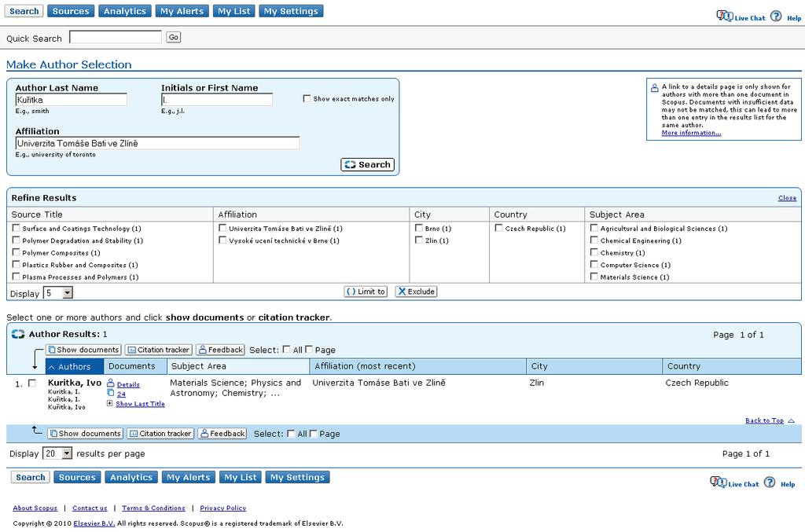Open top My Alerts tab
The image size is (805, 532).
[182, 11]
